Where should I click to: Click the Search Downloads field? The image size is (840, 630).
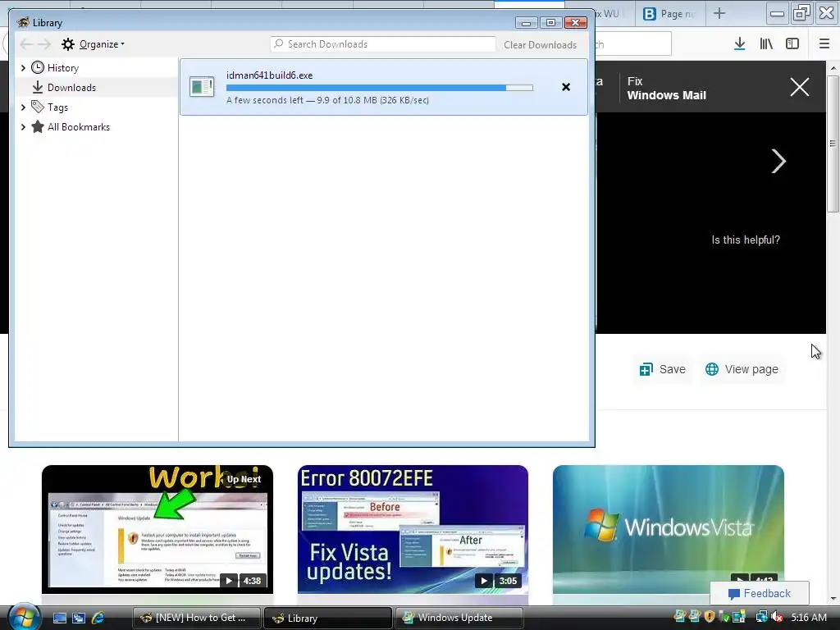coord(383,44)
